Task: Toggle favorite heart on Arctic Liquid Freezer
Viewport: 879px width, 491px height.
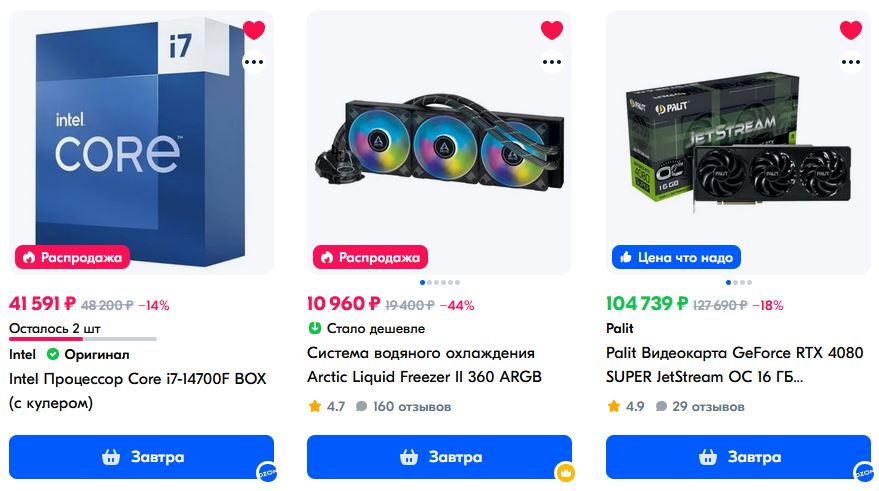Action: click(x=552, y=30)
